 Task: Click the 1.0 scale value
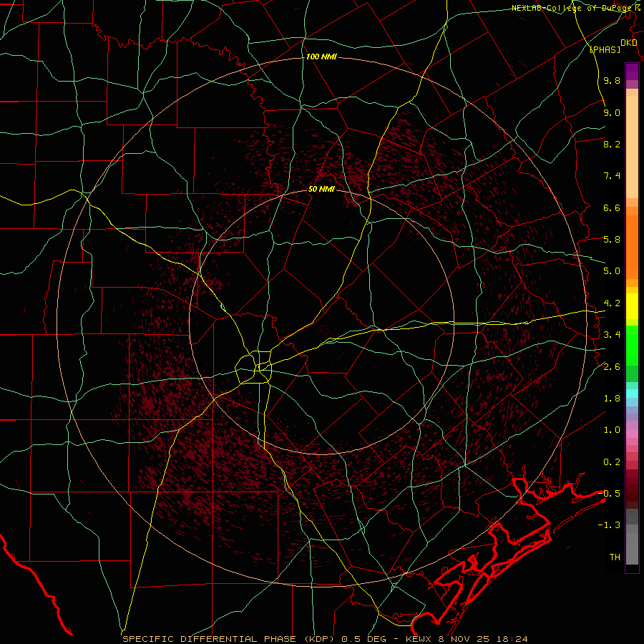point(612,430)
